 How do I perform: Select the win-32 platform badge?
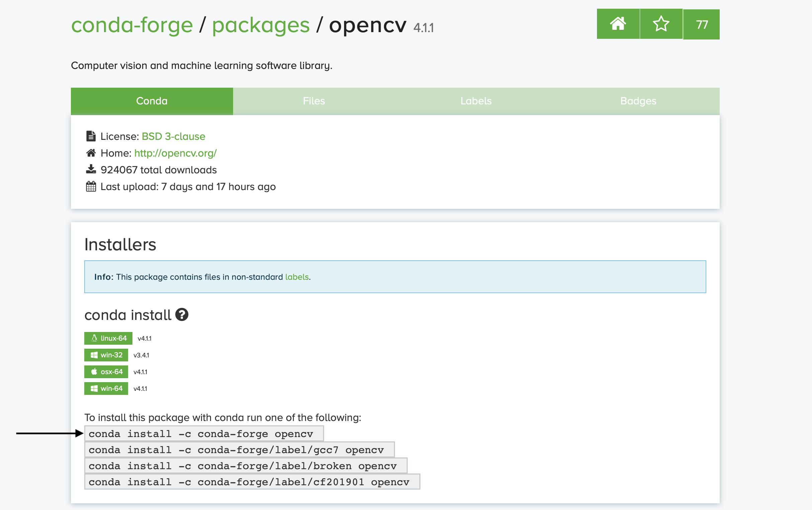pos(106,355)
